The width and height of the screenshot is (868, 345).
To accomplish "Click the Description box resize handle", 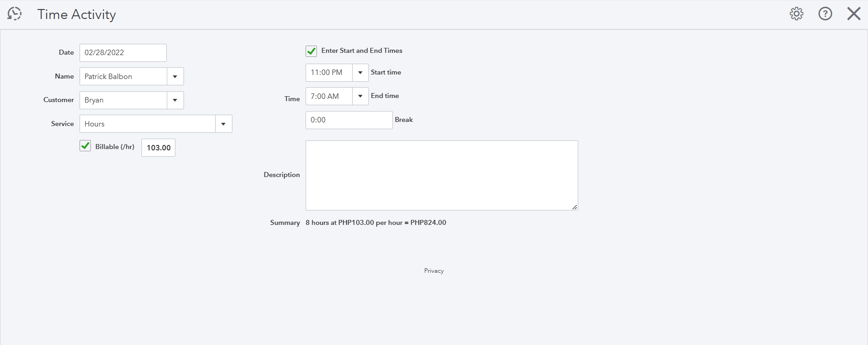I will coord(574,207).
